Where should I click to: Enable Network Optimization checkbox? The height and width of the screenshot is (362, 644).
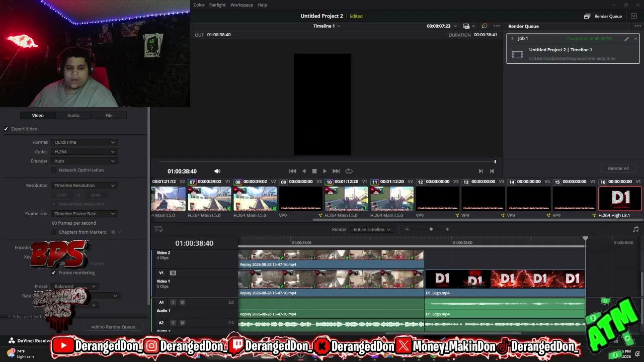click(x=54, y=170)
